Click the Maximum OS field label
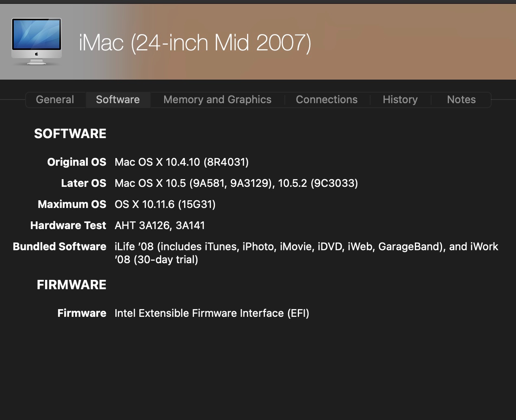 point(72,204)
